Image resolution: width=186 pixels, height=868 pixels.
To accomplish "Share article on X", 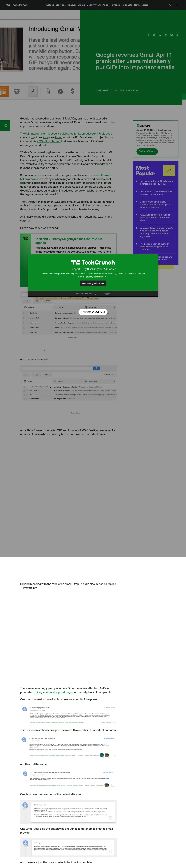I will click(x=154, y=35).
